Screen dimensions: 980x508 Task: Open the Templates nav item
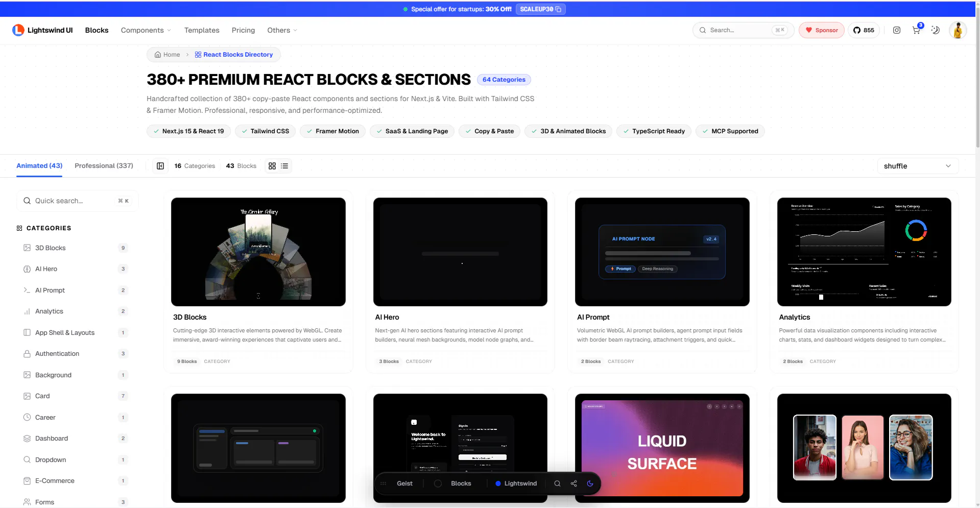[202, 30]
